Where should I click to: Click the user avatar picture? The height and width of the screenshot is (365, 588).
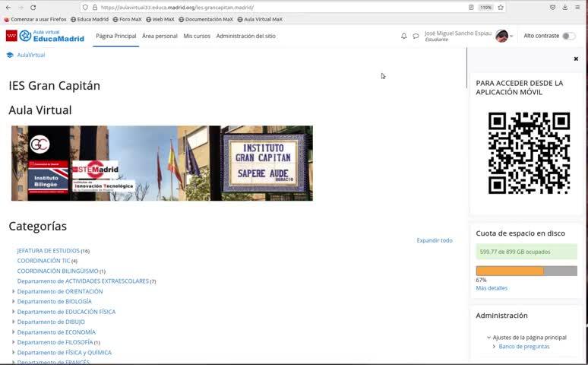click(x=501, y=36)
